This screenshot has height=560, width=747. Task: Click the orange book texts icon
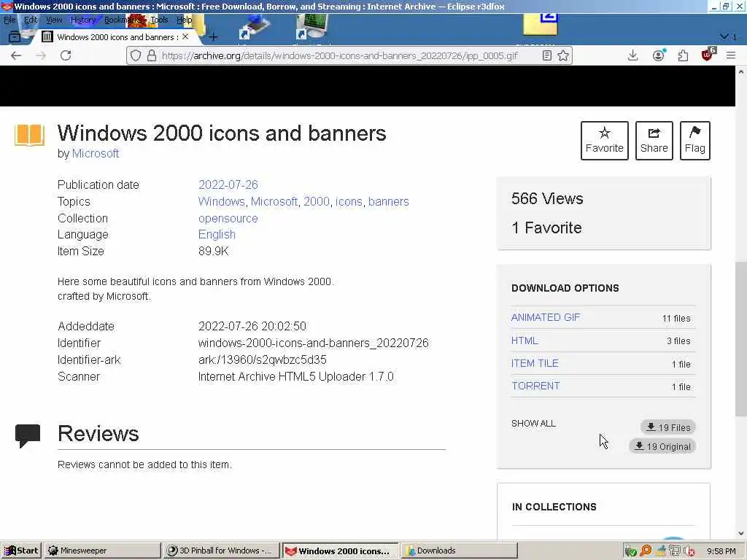tap(29, 135)
